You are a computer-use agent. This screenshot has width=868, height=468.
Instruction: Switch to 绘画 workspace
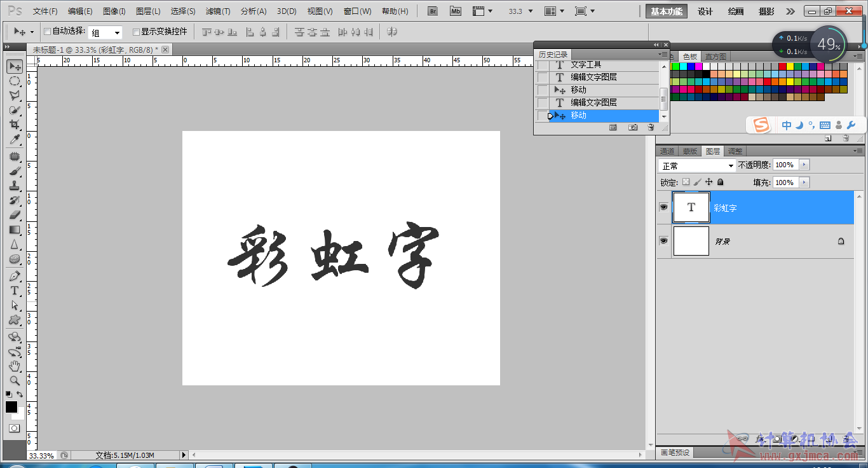click(736, 11)
